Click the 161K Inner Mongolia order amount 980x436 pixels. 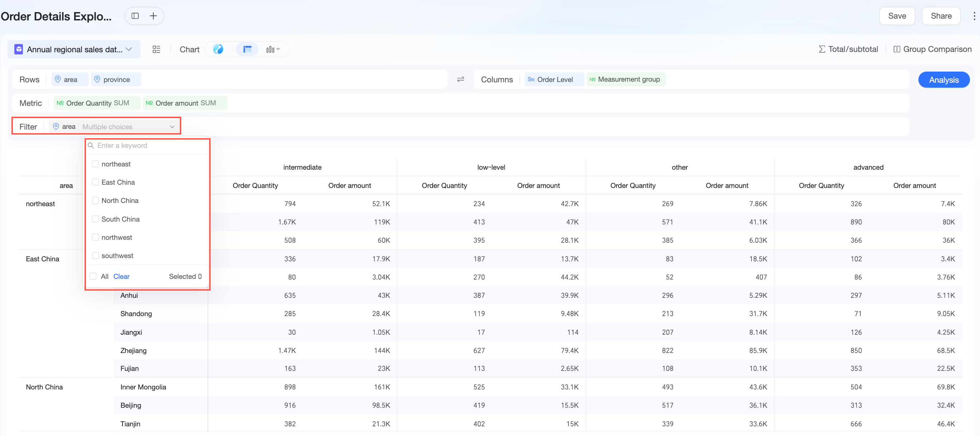tap(382, 387)
